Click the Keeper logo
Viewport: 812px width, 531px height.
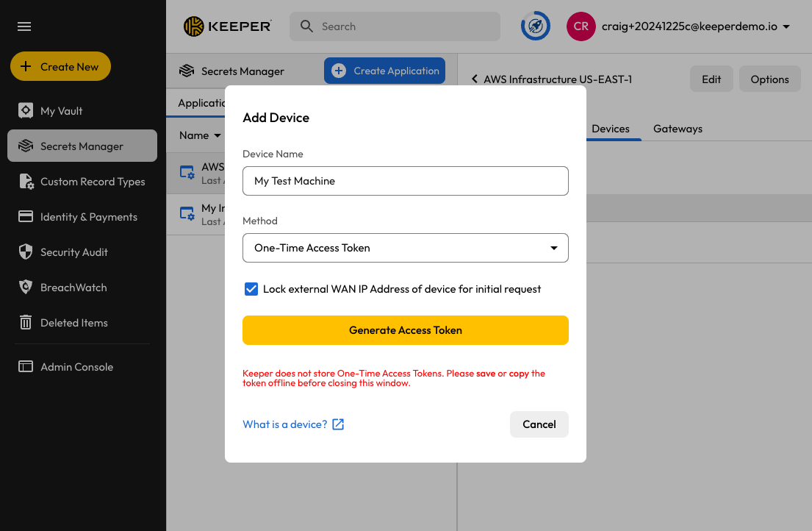(228, 26)
